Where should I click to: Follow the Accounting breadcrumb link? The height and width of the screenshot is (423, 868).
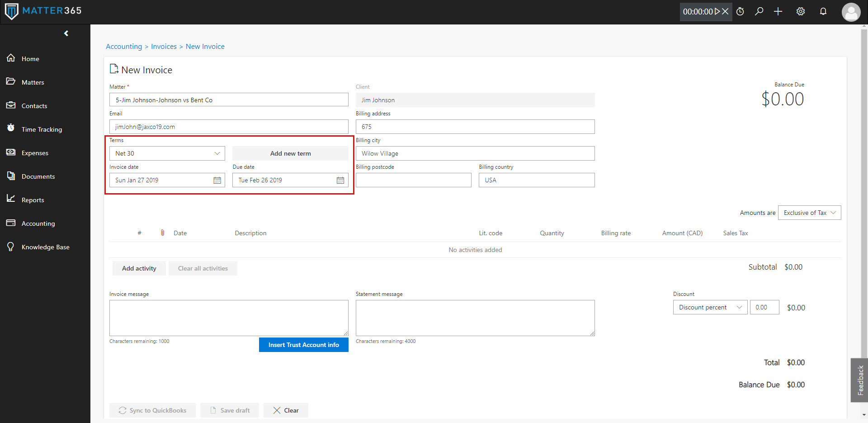(x=124, y=47)
